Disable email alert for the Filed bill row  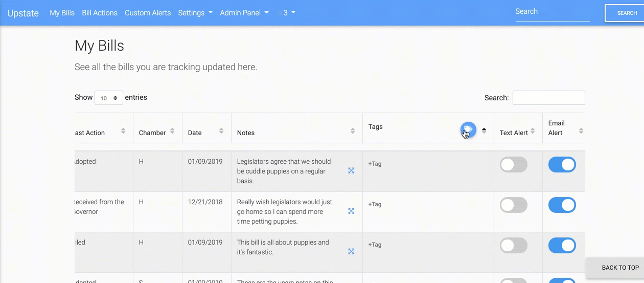(x=562, y=246)
